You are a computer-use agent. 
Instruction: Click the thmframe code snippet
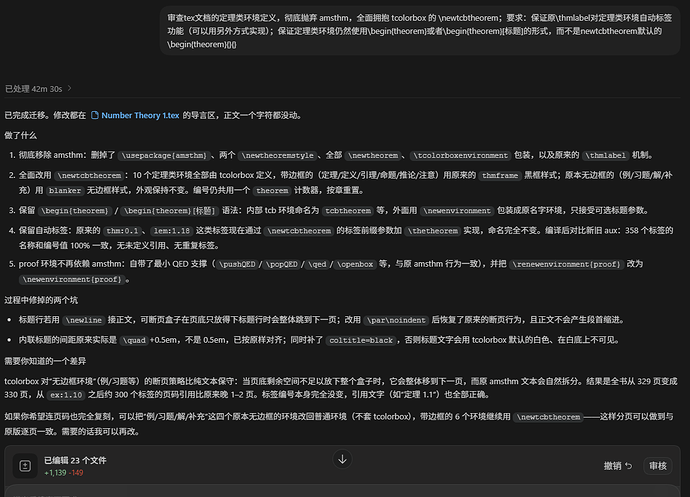pos(500,176)
